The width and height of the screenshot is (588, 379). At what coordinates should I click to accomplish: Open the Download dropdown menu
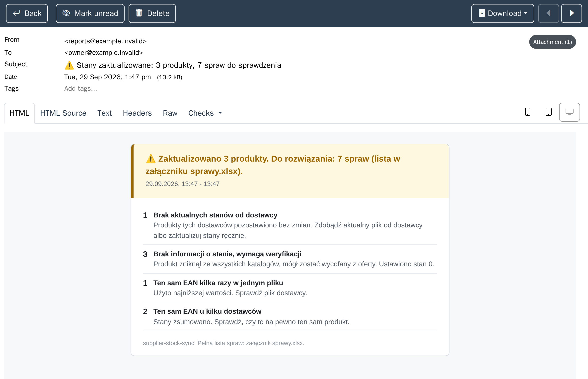[503, 13]
